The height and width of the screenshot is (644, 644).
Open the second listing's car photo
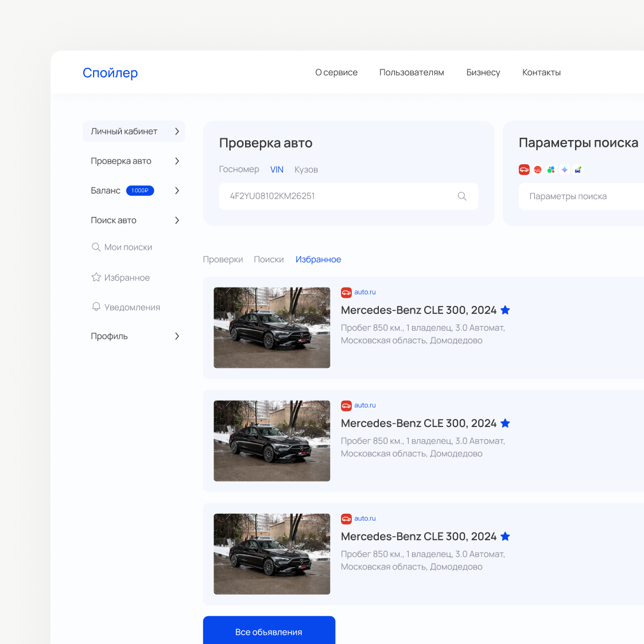tap(272, 441)
